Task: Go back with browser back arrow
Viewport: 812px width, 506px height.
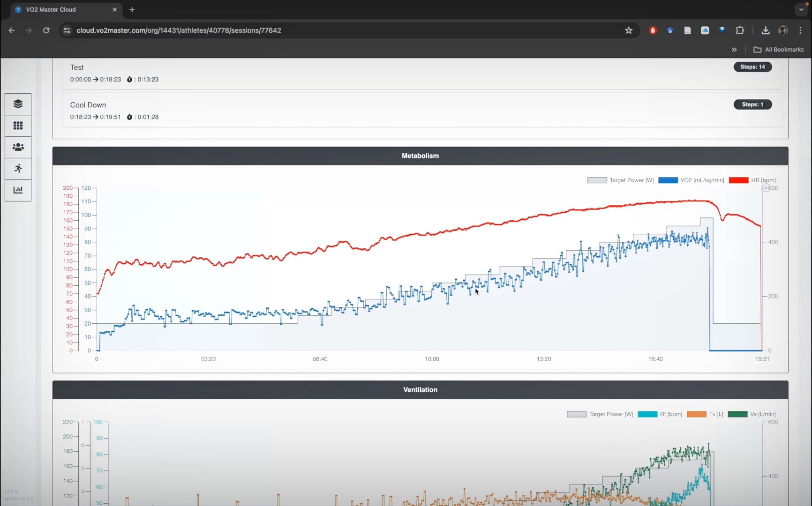Action: (x=12, y=30)
